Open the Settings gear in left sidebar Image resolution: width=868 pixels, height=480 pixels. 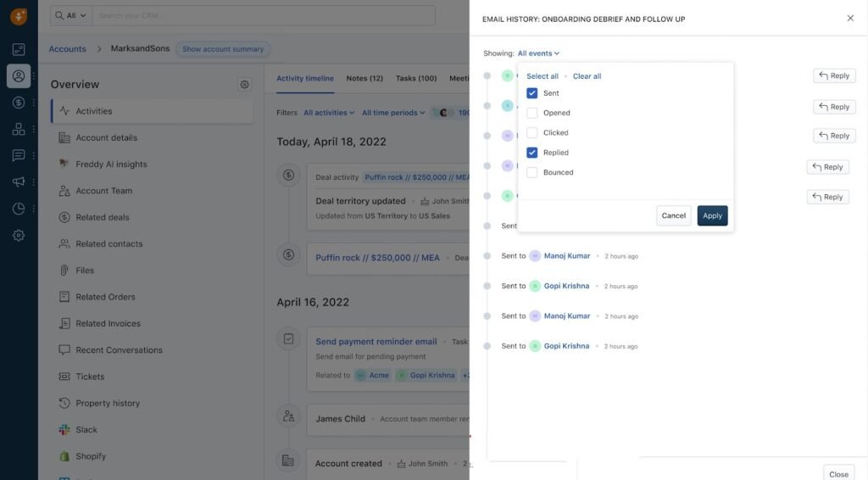pos(18,235)
